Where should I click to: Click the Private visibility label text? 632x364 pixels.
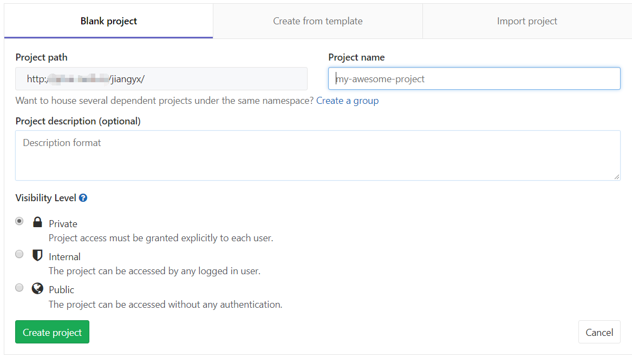click(x=63, y=223)
